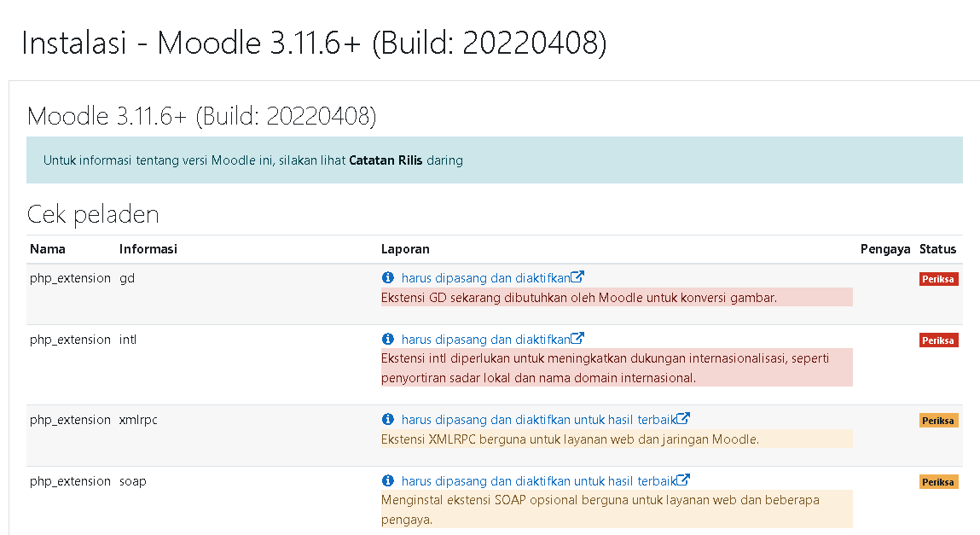Click the 'Ekstensi GD sekarang dibutuhkan' message
Image resolution: width=980 pixels, height=535 pixels.
coord(617,298)
